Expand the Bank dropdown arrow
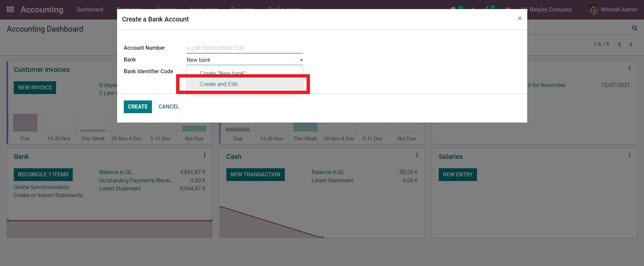The width and height of the screenshot is (644, 266). tap(301, 60)
